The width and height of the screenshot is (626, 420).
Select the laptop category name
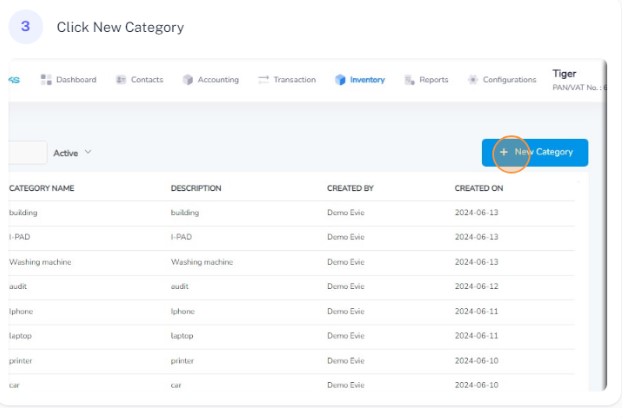point(20,336)
